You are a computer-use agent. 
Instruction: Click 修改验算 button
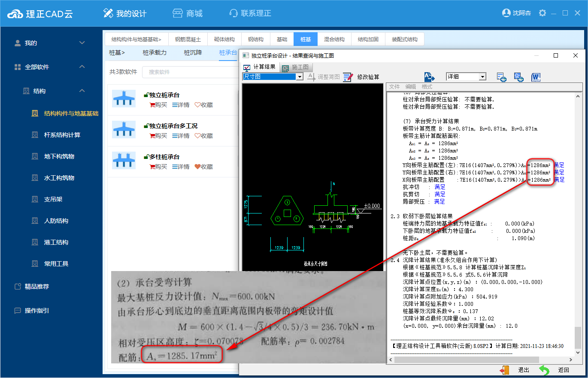[361, 77]
